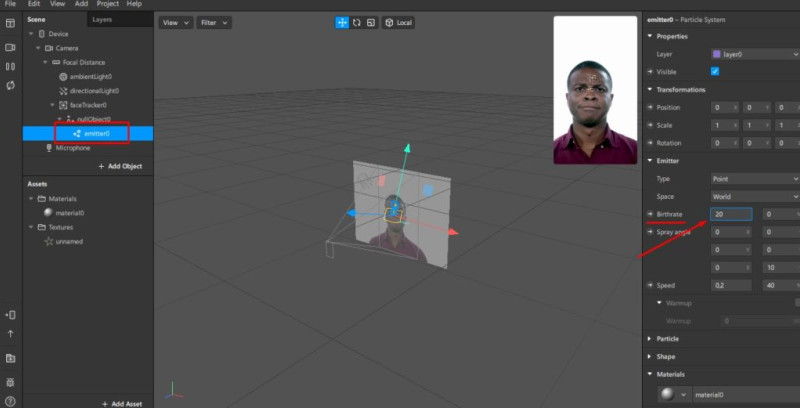Click the refresh/restart icon in left sidebar
The width and height of the screenshot is (800, 408).
10,86
